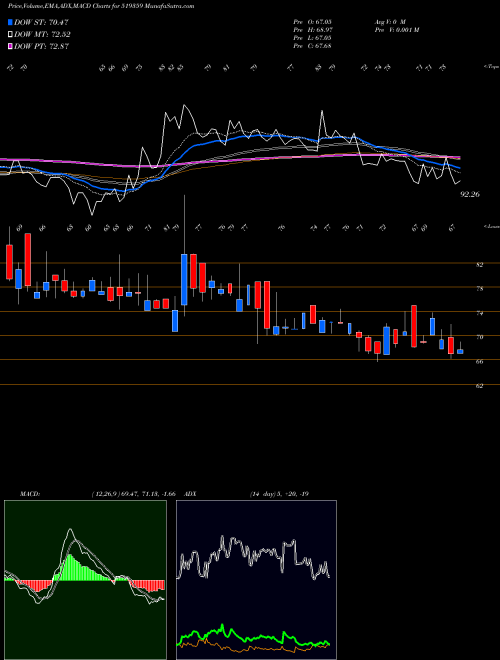Click the 'Pre H: 68.97' value
Image resolution: width=500 pixels, height=660 pixels.
[312, 29]
